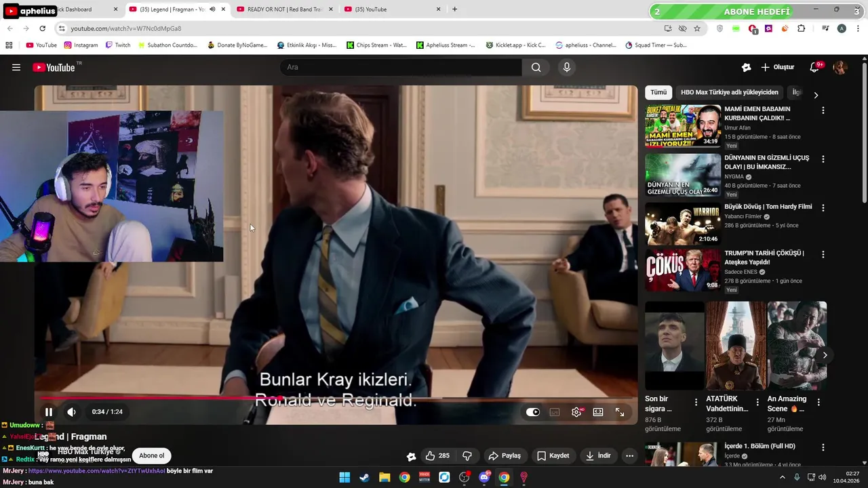This screenshot has height=488, width=868.
Task: Click the browser address bar URL
Action: pyautogui.click(x=126, y=28)
